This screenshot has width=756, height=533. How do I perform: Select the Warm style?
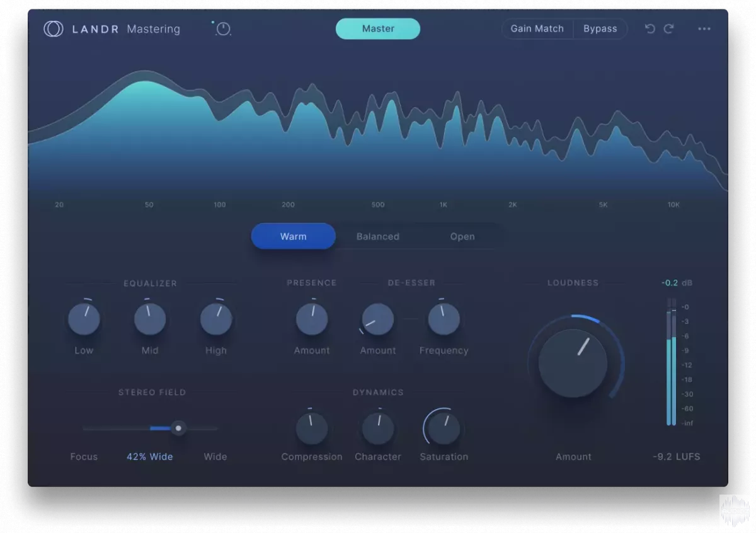click(x=294, y=236)
